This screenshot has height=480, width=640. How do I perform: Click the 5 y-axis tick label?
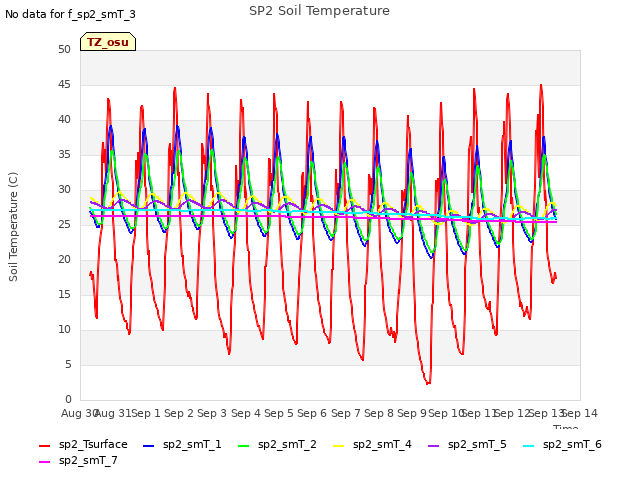(68, 364)
